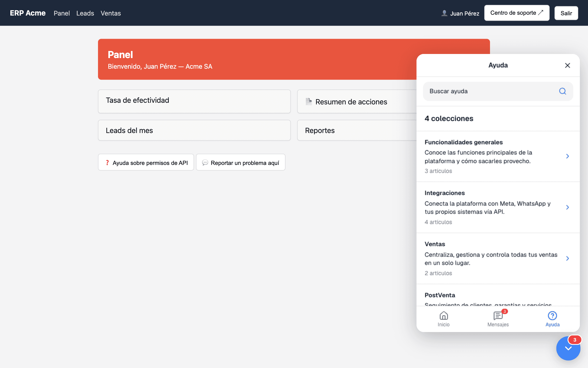The image size is (588, 368).
Task: Open the Reportes card
Action: (x=357, y=130)
